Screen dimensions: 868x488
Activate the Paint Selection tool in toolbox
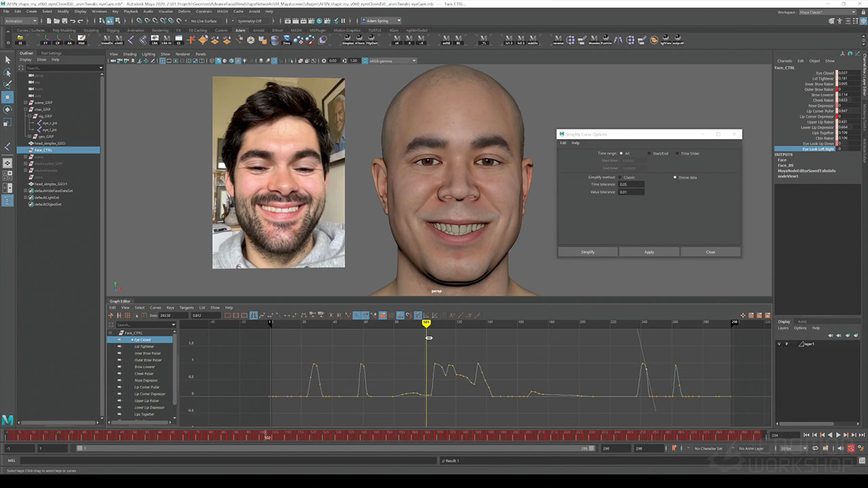7,85
